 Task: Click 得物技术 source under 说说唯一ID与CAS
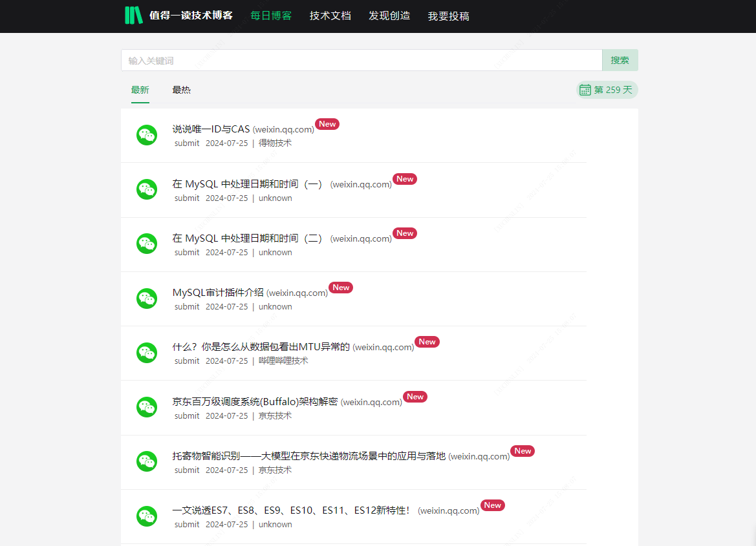(275, 143)
